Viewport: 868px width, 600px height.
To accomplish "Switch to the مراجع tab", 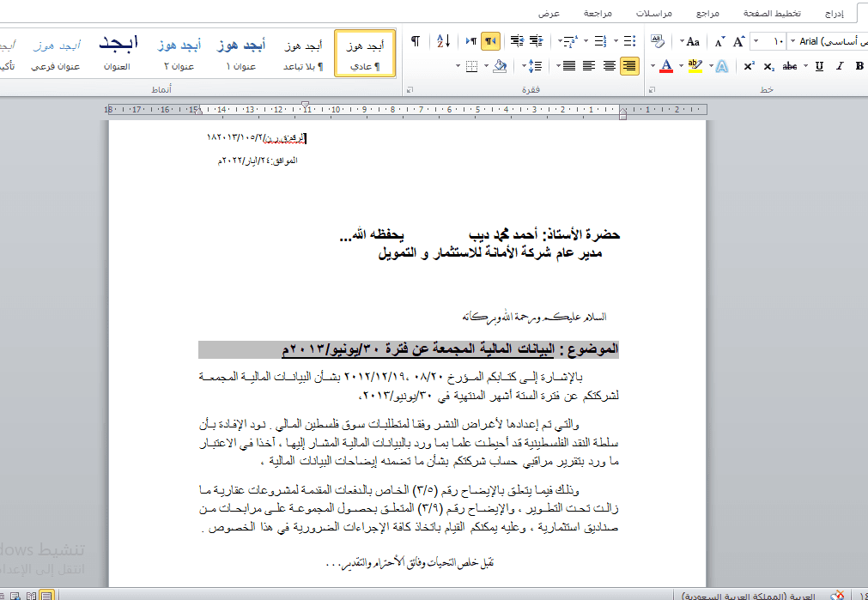I will click(x=707, y=13).
